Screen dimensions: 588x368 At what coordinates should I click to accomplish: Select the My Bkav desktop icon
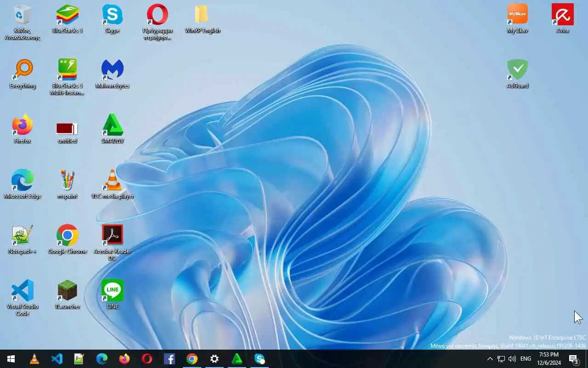tap(518, 19)
